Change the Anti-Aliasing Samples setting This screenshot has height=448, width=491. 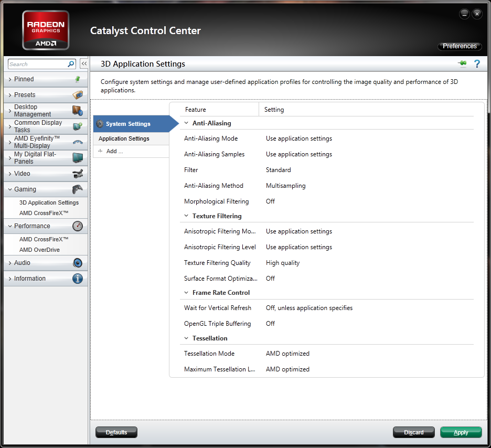(x=299, y=154)
